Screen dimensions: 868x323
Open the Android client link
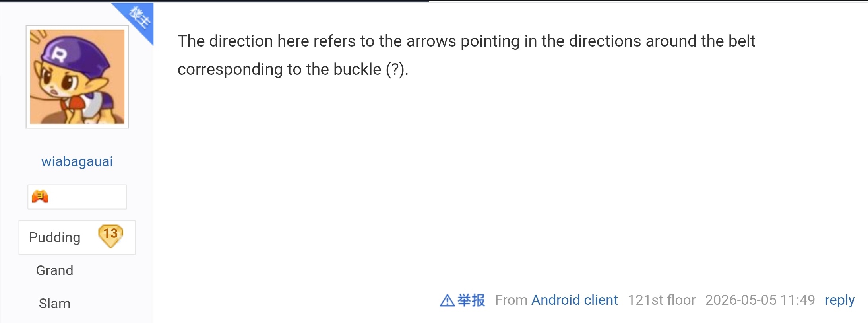click(x=574, y=300)
